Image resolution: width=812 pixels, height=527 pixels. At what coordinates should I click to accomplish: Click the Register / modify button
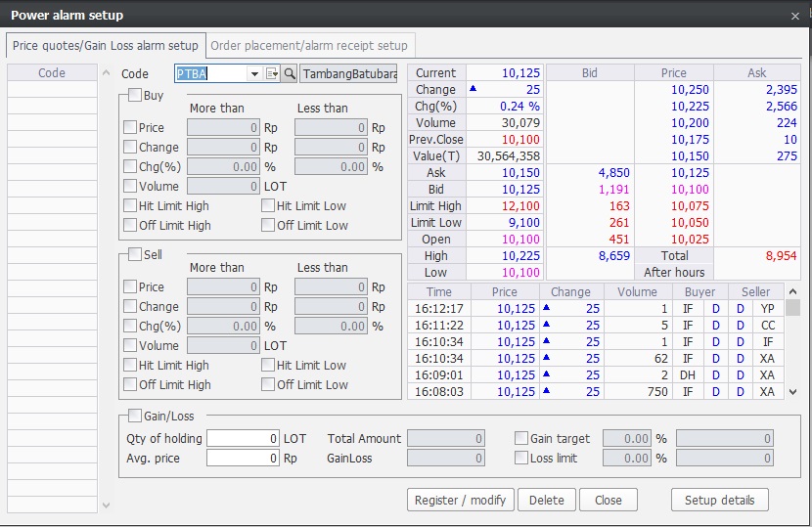(461, 500)
